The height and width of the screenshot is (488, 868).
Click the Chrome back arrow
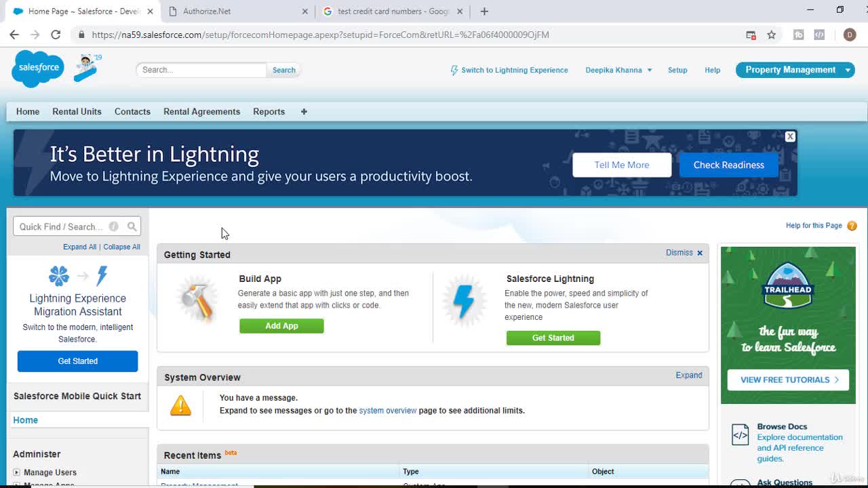[14, 35]
